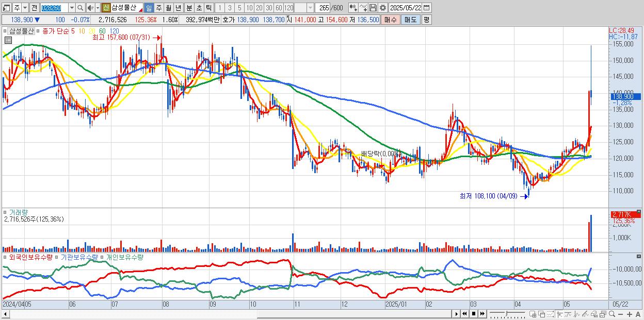Viewport: 644px width, 320px height.
Task: Click the add-line-chart overlay icon
Action: (363, 8)
